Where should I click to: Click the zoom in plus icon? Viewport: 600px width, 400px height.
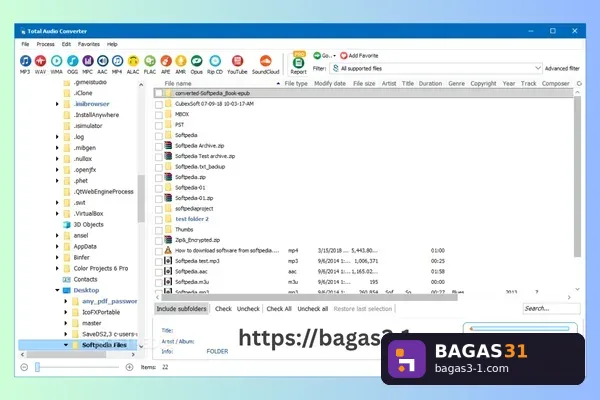[x=129, y=367]
